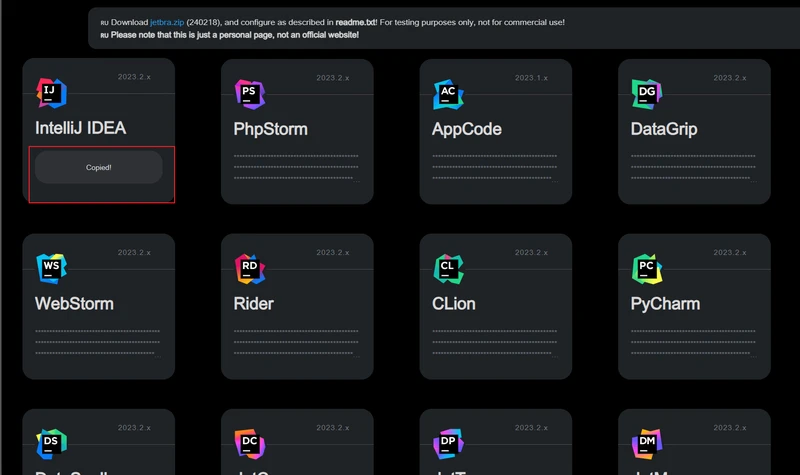The height and width of the screenshot is (475, 800).
Task: Click the masked key text under PyCharm
Action: [695, 341]
